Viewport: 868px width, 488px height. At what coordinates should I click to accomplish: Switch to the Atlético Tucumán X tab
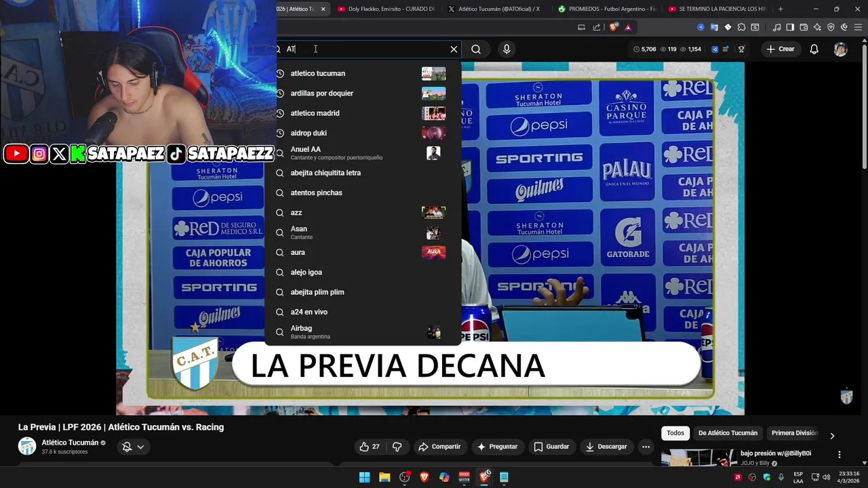pyautogui.click(x=497, y=9)
